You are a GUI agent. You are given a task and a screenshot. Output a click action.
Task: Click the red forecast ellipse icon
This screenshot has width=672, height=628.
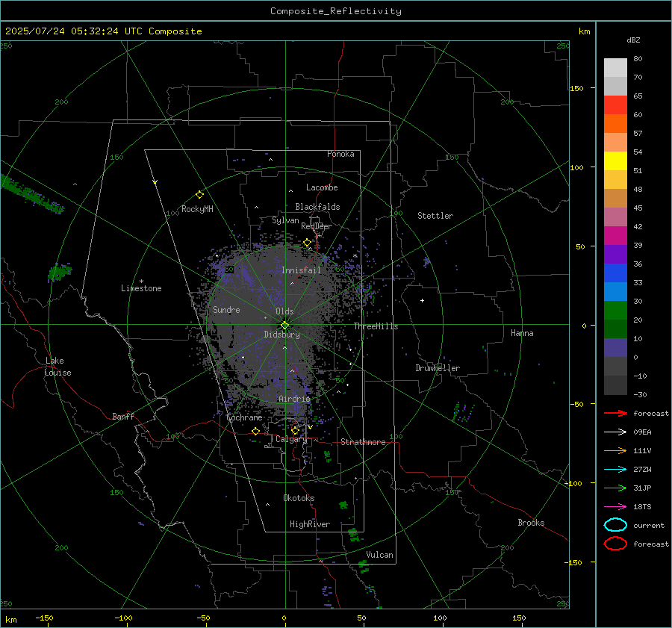[615, 544]
